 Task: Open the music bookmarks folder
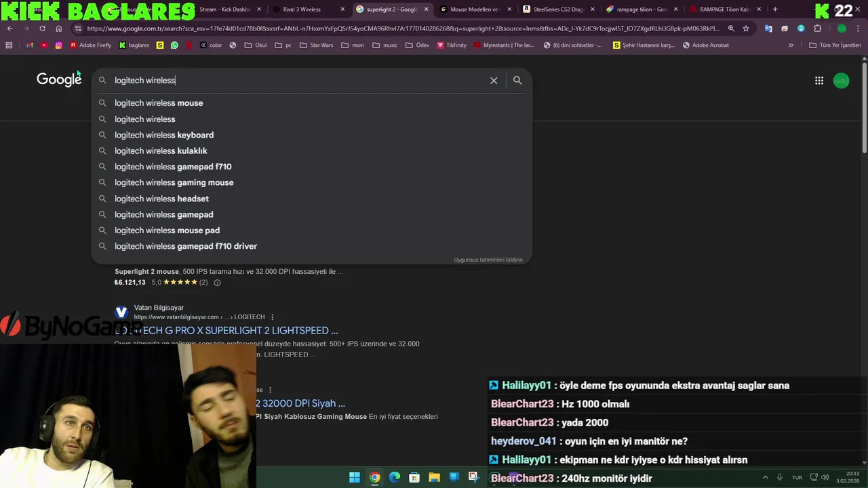click(x=385, y=45)
